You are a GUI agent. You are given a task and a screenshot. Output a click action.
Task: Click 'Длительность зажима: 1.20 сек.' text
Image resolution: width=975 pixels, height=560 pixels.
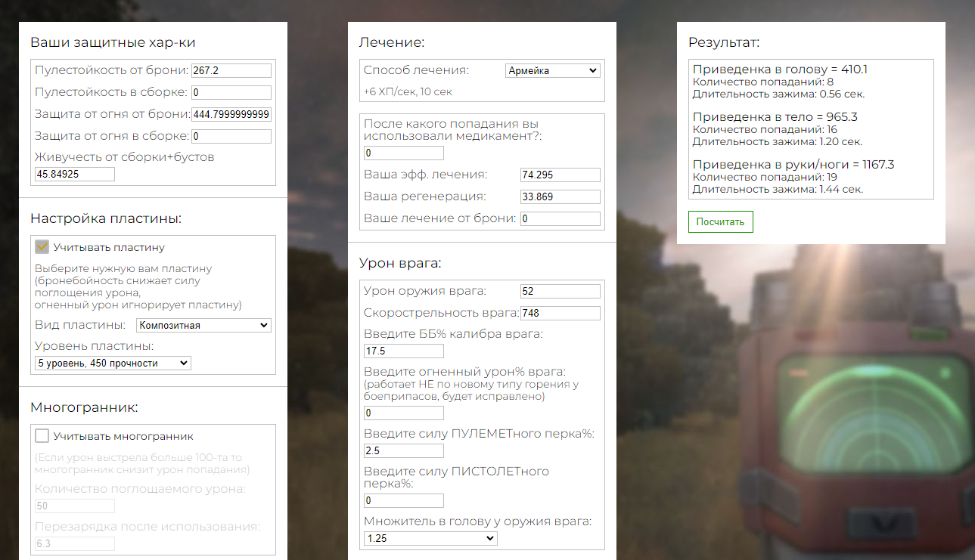pyautogui.click(x=778, y=142)
